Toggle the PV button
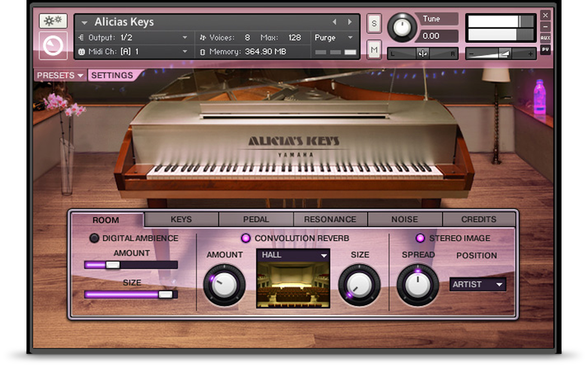This screenshot has width=588, height=367. 545,49
